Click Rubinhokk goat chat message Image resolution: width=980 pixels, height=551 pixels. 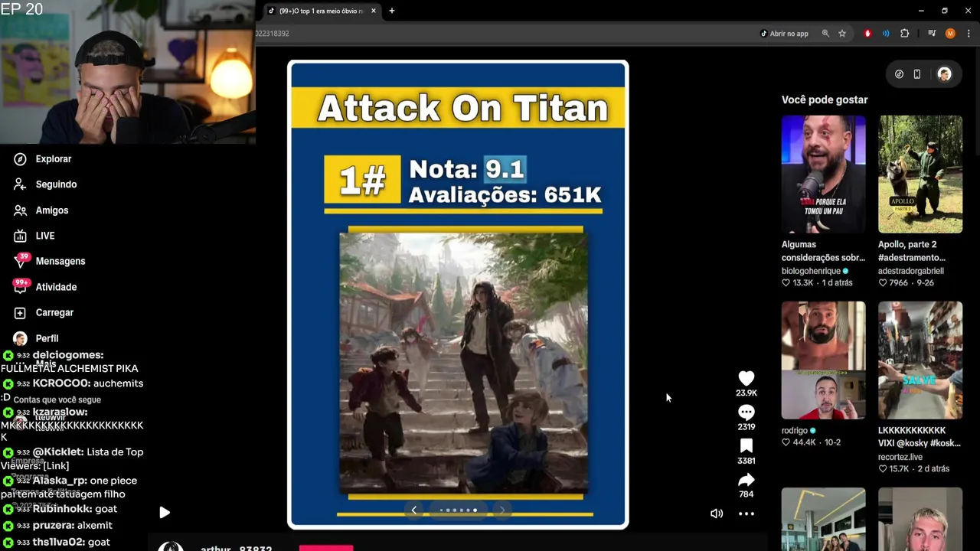coord(60,509)
